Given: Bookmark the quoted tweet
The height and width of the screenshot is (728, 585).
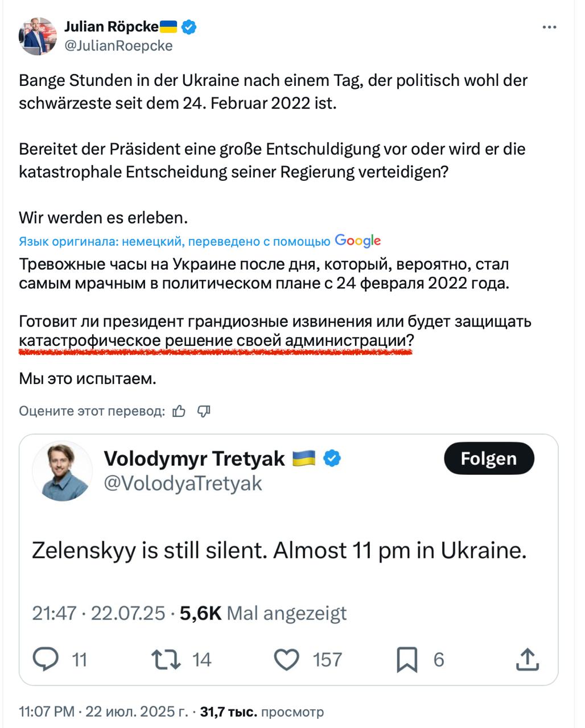Looking at the screenshot, I should [407, 660].
